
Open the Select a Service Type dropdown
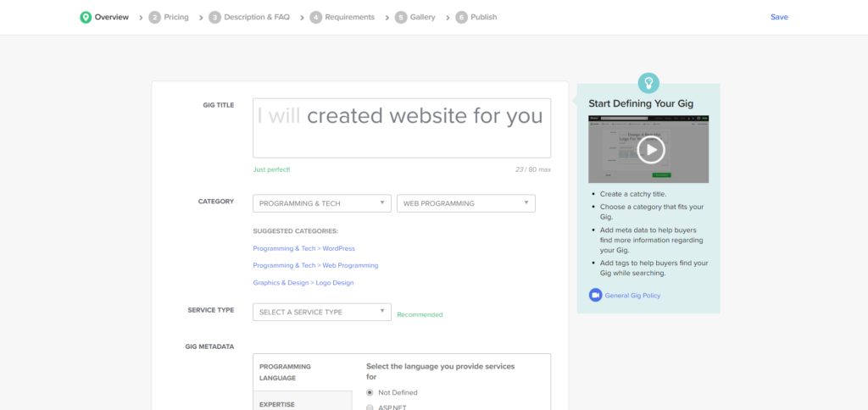[322, 312]
